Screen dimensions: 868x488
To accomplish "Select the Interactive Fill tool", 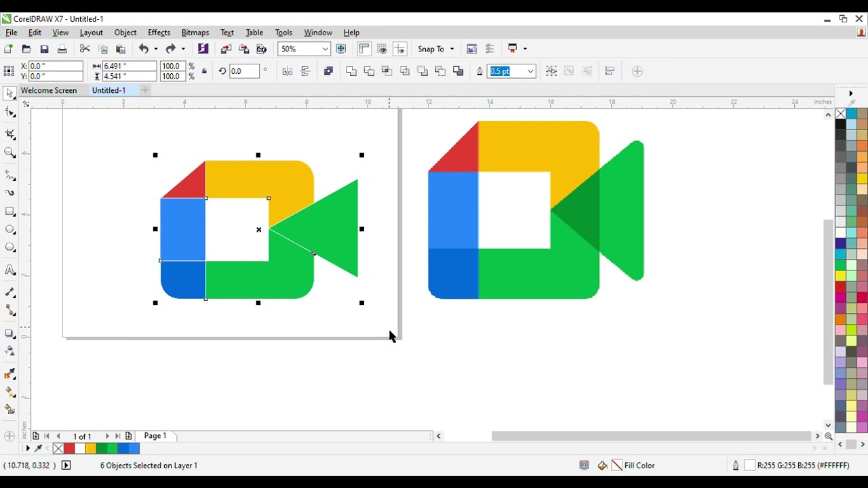I will (9, 391).
